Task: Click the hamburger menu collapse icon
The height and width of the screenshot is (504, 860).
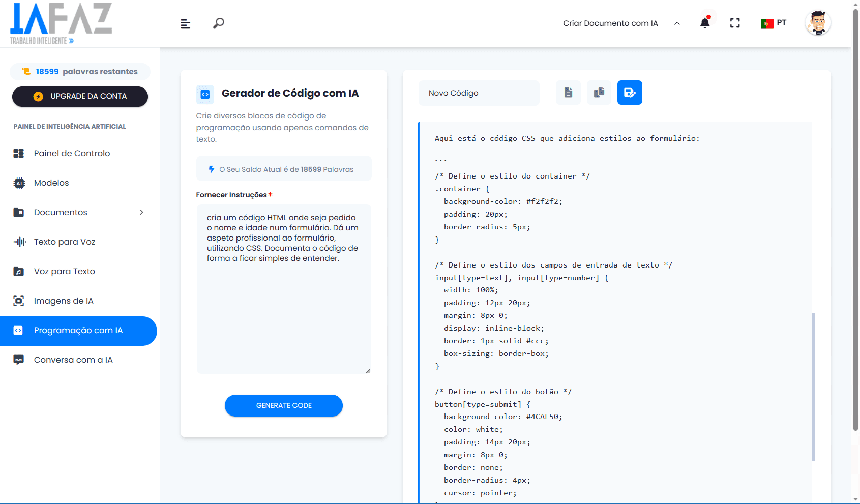Action: [x=185, y=24]
